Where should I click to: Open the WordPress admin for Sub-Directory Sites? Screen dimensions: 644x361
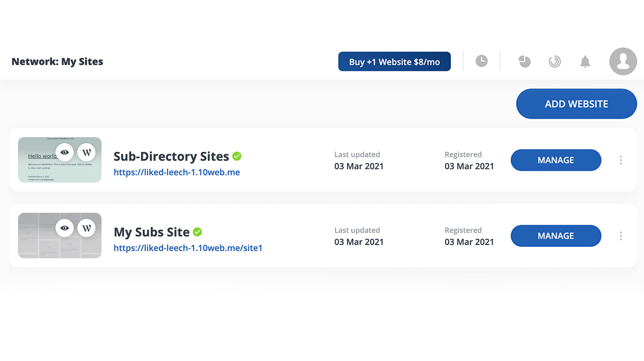point(86,152)
